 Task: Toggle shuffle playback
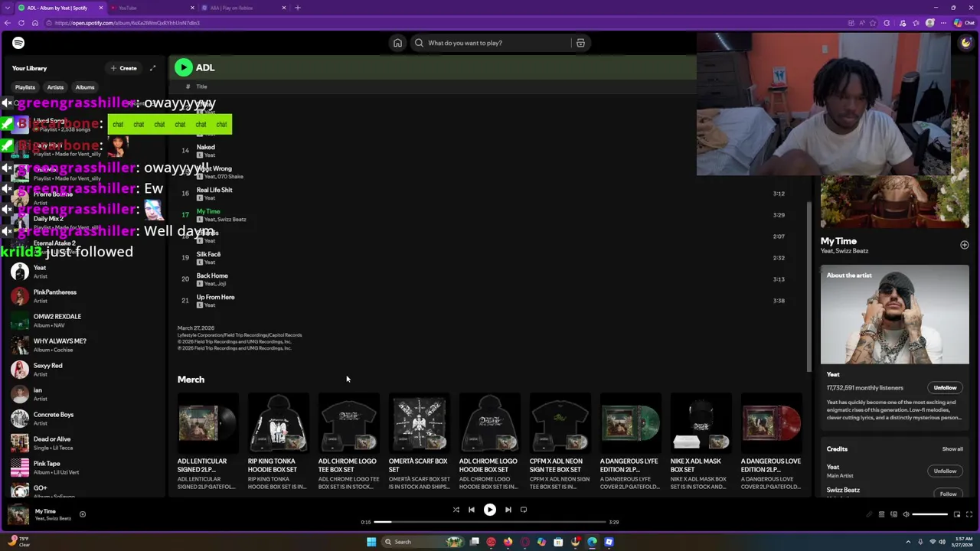coord(456,510)
